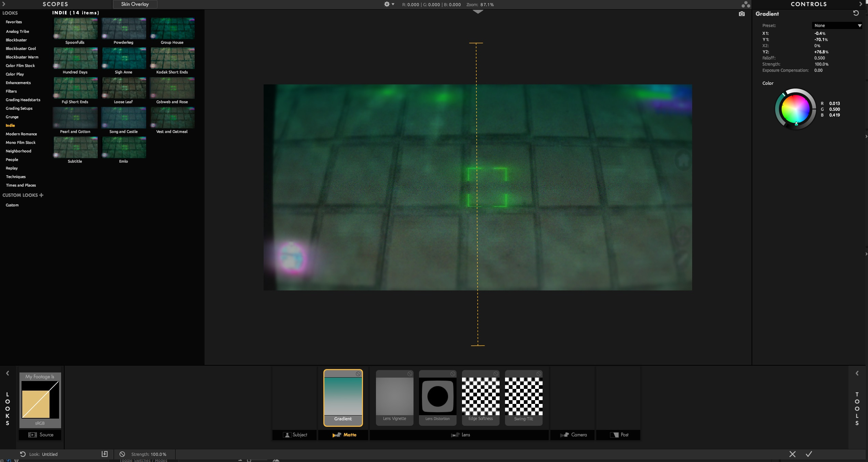The height and width of the screenshot is (462, 868).
Task: Open the Modern Romance category
Action: pyautogui.click(x=21, y=134)
